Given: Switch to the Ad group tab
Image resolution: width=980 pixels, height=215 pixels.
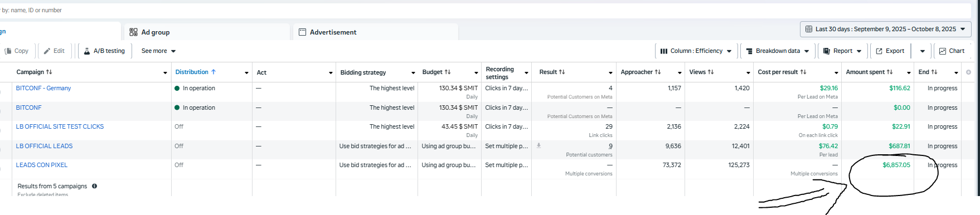Looking at the screenshot, I should click(206, 32).
